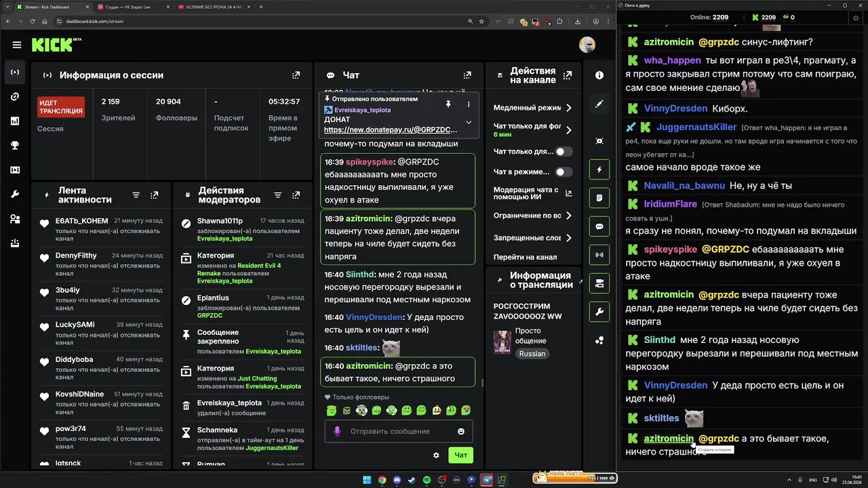The width and height of the screenshot is (868, 488).
Task: Pop out the Moderator Actions panel
Action: (x=296, y=195)
